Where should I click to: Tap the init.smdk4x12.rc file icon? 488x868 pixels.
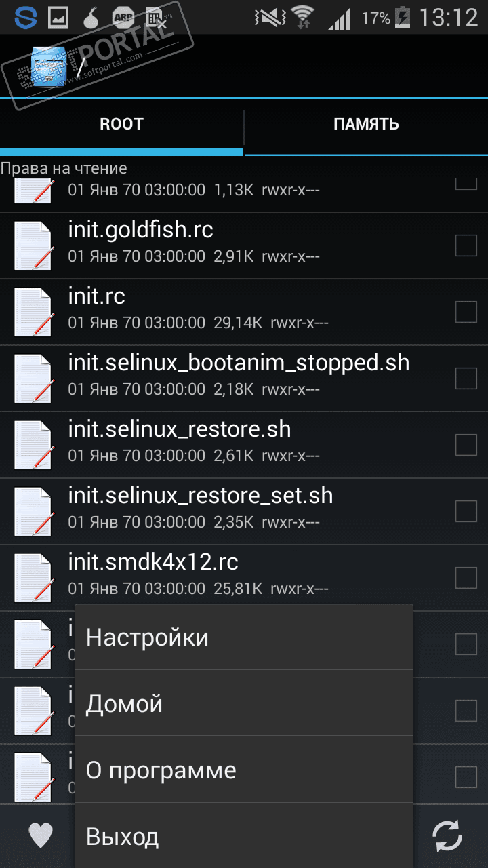coord(33,578)
